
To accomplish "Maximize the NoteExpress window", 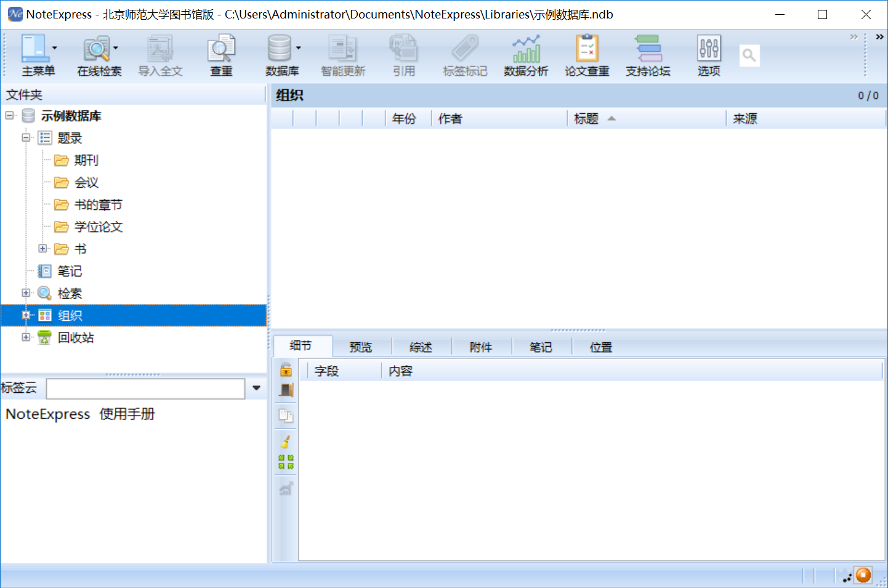I will click(x=822, y=14).
